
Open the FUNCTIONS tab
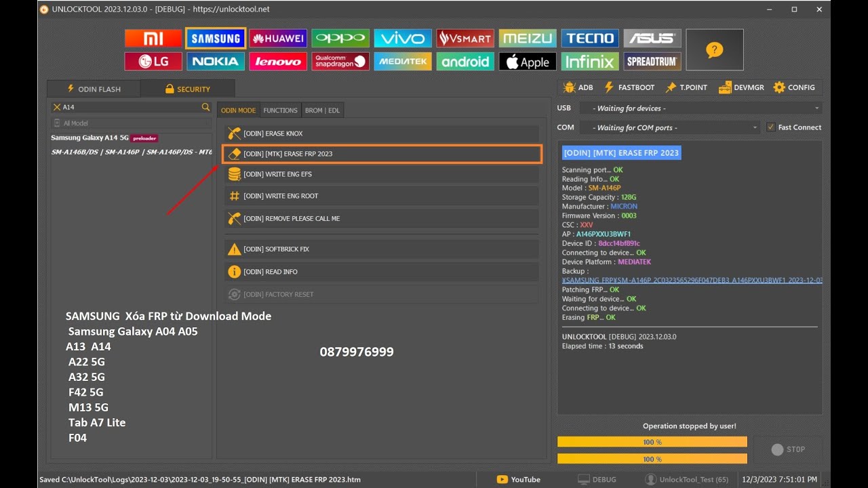click(281, 110)
